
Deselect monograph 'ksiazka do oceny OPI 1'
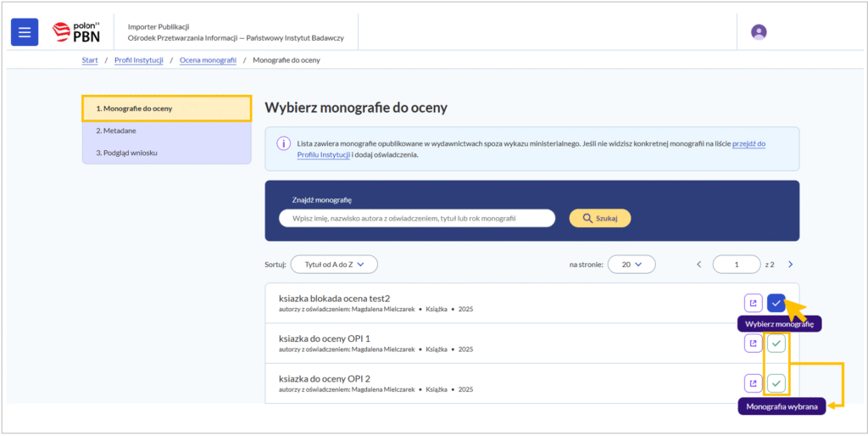coord(776,343)
